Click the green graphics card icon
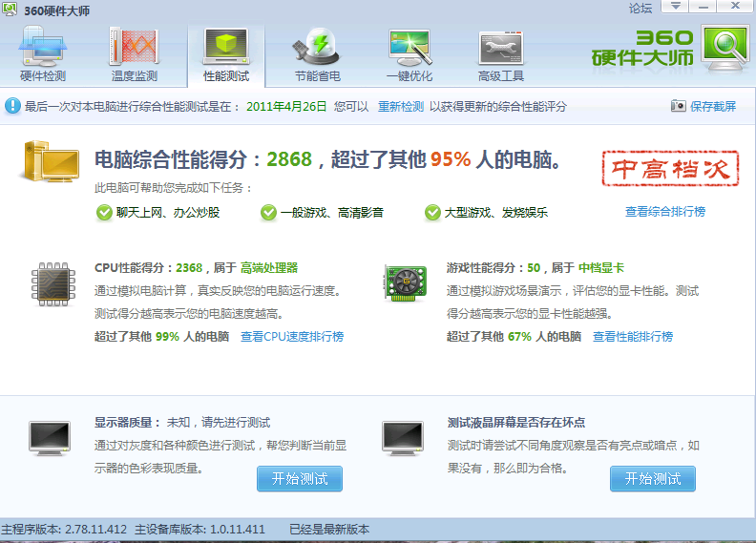Screen dimensions: 756x543 tap(406, 282)
